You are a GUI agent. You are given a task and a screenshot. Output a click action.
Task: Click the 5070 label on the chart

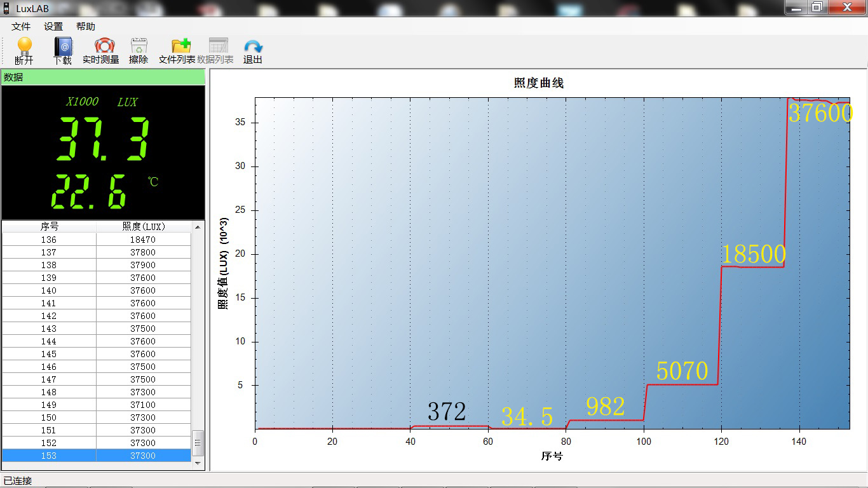point(682,370)
